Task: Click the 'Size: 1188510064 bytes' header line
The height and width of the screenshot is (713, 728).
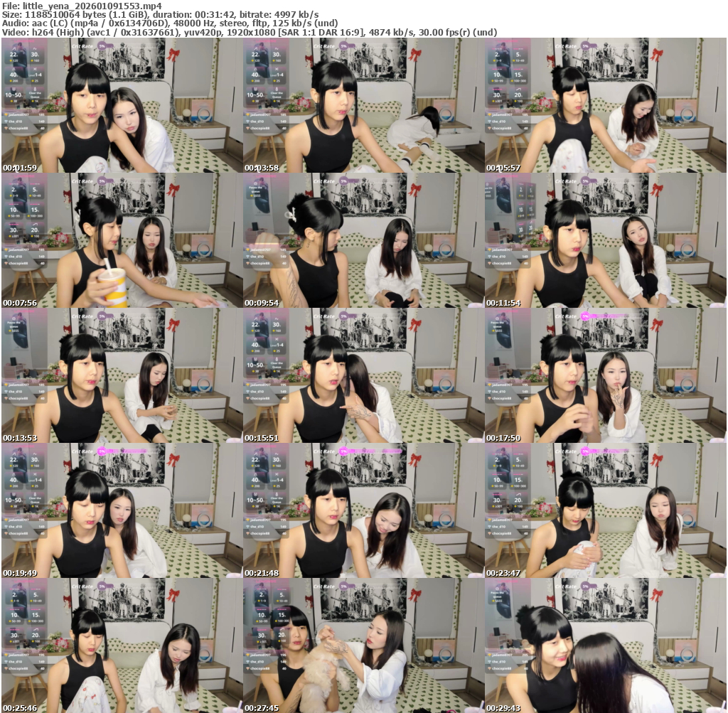Action: pyautogui.click(x=160, y=15)
